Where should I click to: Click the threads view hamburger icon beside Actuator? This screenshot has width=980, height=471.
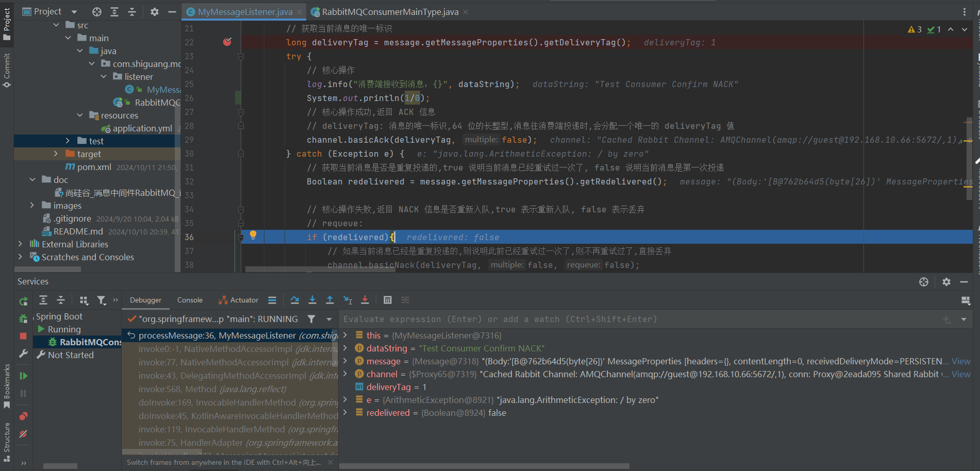pyautogui.click(x=272, y=300)
